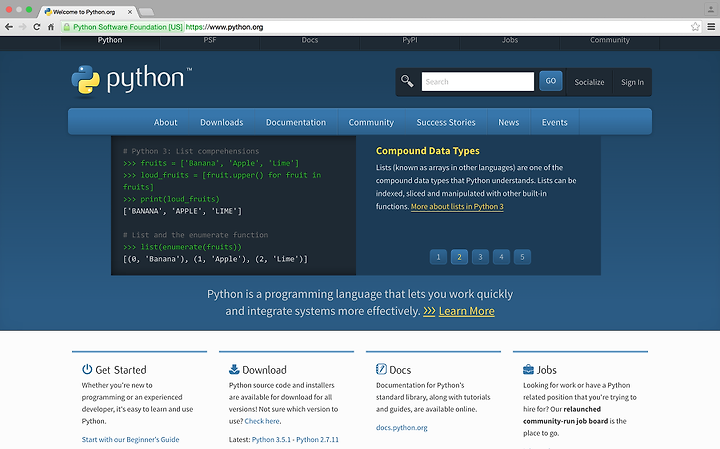Click the Get Started heading
The height and width of the screenshot is (449, 720).
point(121,370)
